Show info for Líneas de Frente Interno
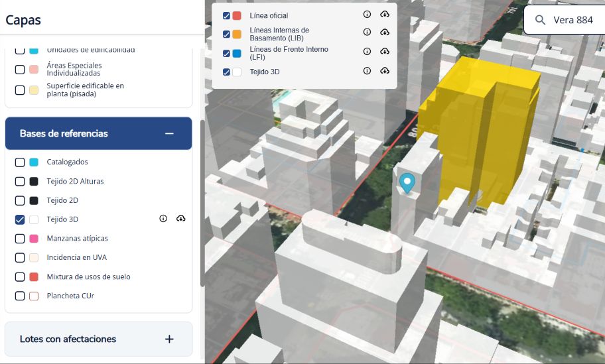The width and height of the screenshot is (605, 364). point(367,51)
